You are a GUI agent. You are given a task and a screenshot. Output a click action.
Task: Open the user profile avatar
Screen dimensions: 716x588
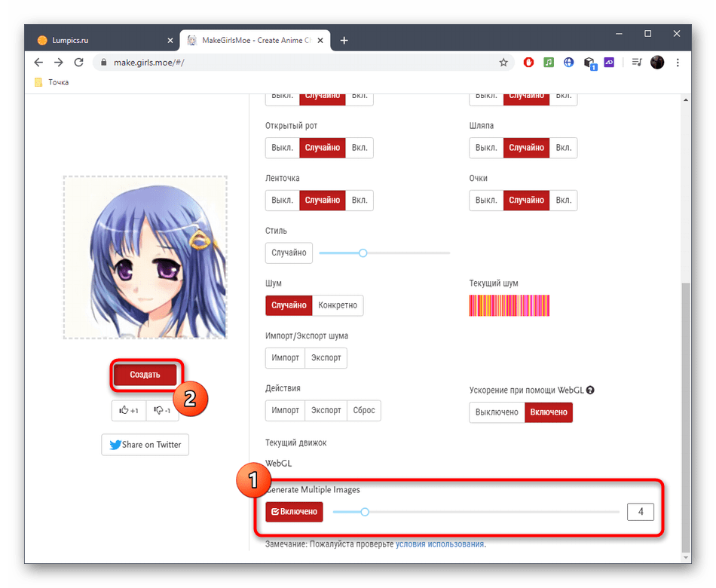(x=657, y=63)
